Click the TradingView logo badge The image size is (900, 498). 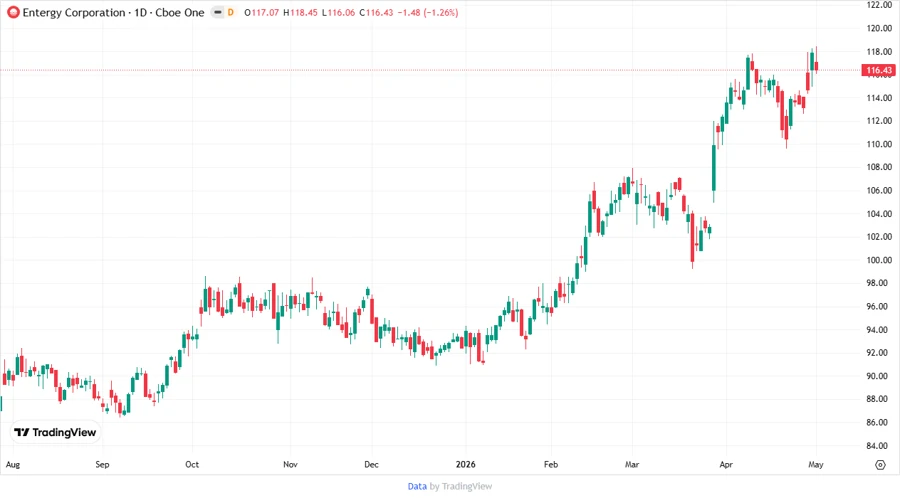pos(55,433)
